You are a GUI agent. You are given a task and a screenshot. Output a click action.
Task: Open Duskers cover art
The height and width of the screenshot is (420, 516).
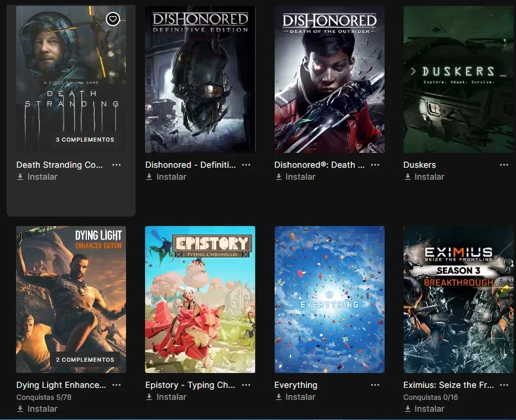(x=458, y=79)
